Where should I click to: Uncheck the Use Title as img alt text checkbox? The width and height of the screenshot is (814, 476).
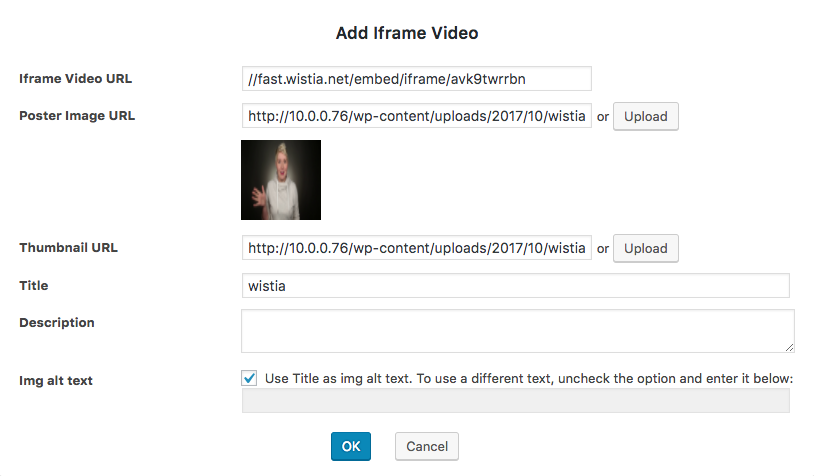pos(249,378)
